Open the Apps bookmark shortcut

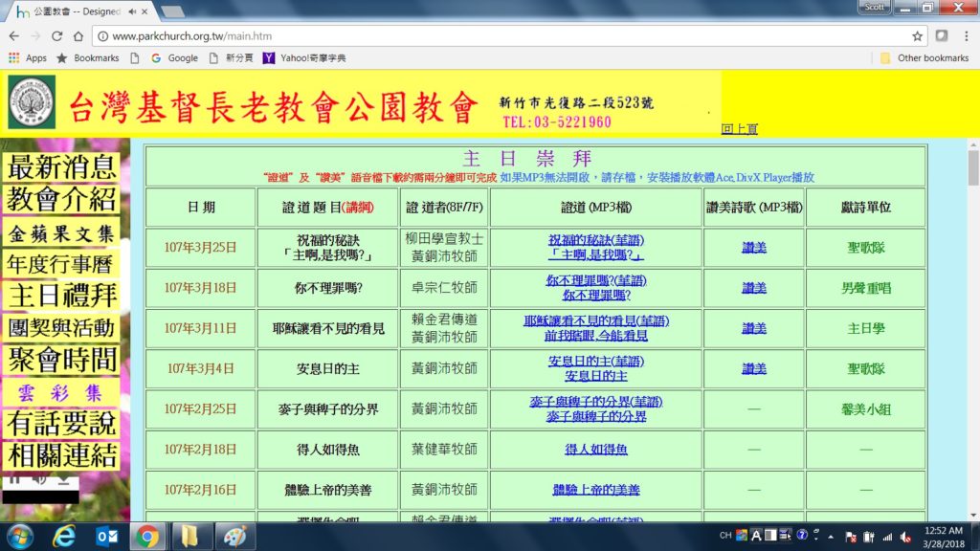[28, 58]
